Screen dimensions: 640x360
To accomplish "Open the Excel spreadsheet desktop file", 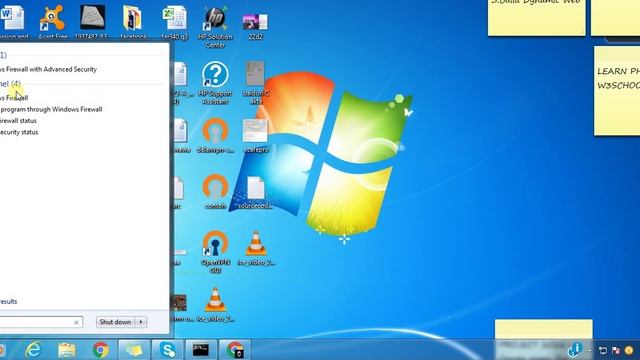I will coord(175,21).
